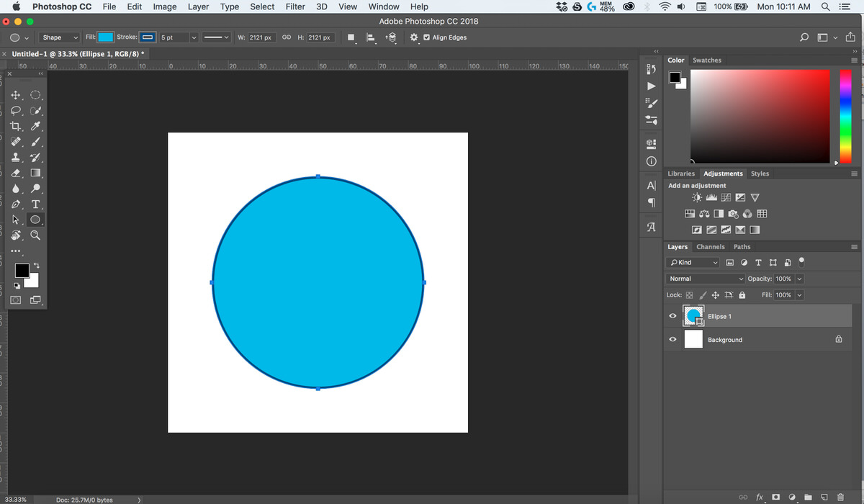Toggle link between width and height
The width and height of the screenshot is (864, 504).
[286, 37]
